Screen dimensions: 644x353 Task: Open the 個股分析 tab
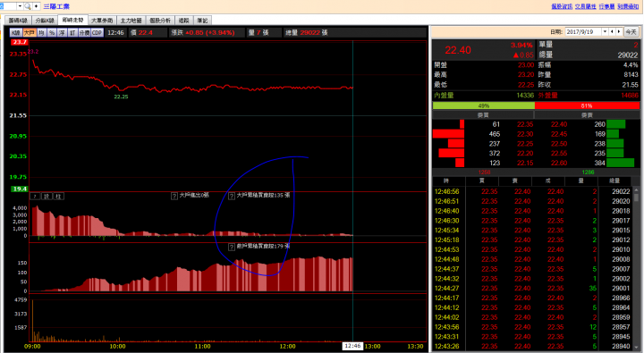coord(160,21)
